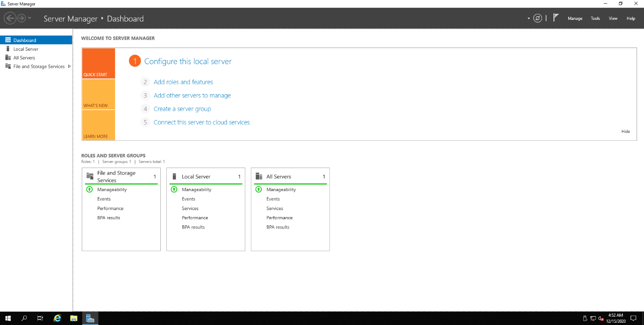This screenshot has width=644, height=325.
Task: Click Manageability under Local Server
Action: coord(196,189)
